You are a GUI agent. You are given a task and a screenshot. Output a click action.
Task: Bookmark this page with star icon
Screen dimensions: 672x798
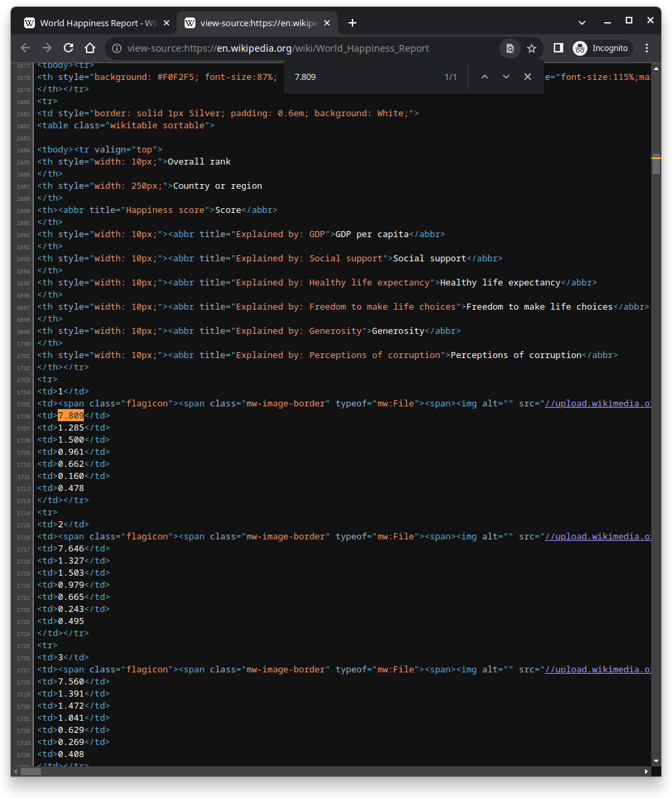532,48
